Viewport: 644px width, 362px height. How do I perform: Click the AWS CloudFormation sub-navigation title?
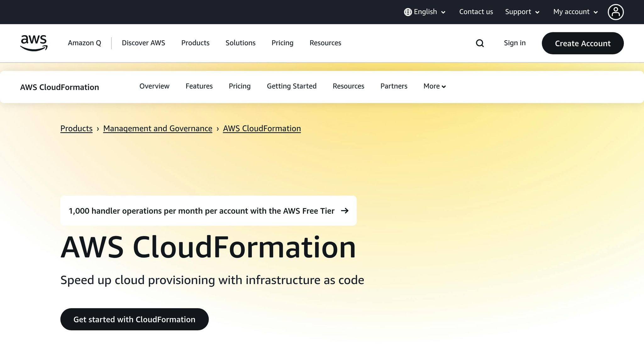(x=59, y=87)
